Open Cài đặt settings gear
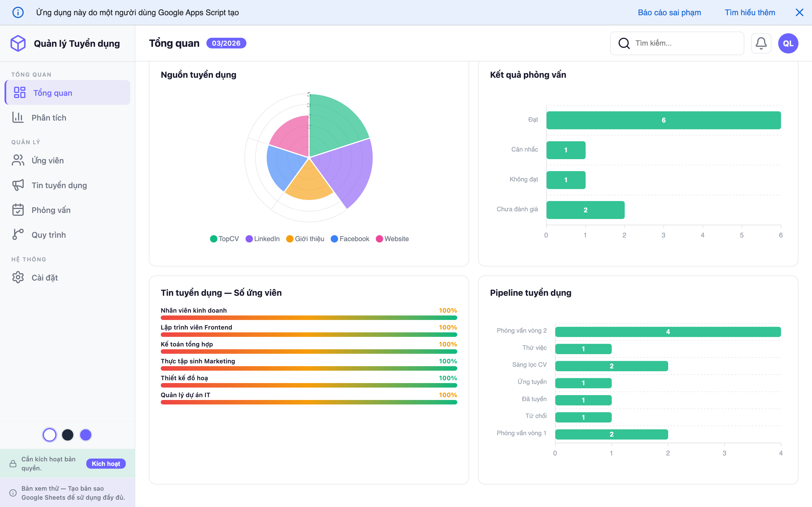 point(44,278)
